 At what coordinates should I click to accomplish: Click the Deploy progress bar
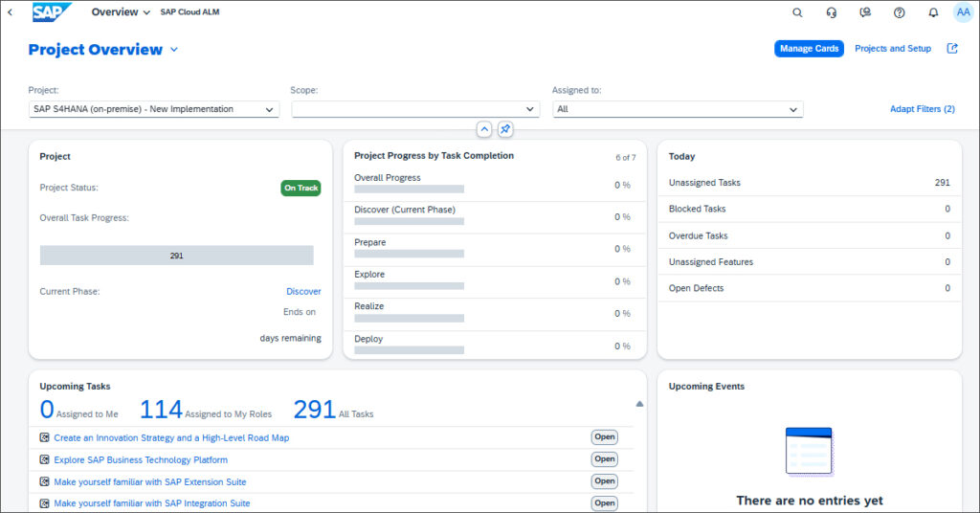click(x=410, y=350)
